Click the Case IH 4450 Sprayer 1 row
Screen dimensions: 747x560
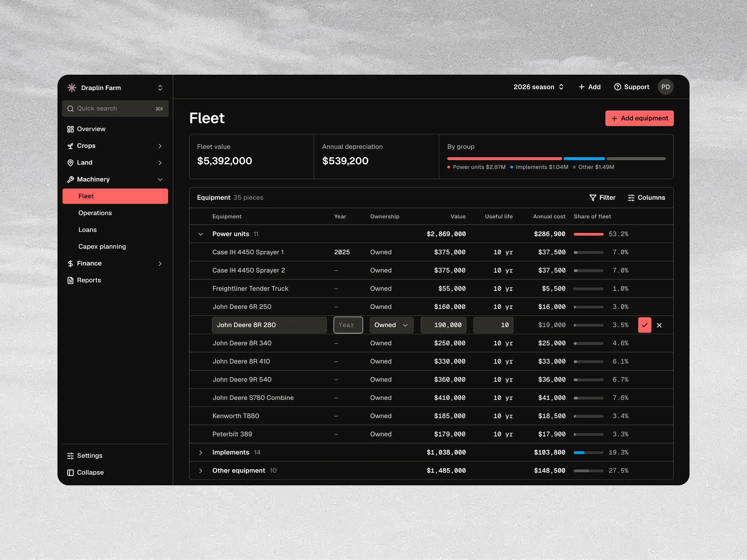(431, 252)
